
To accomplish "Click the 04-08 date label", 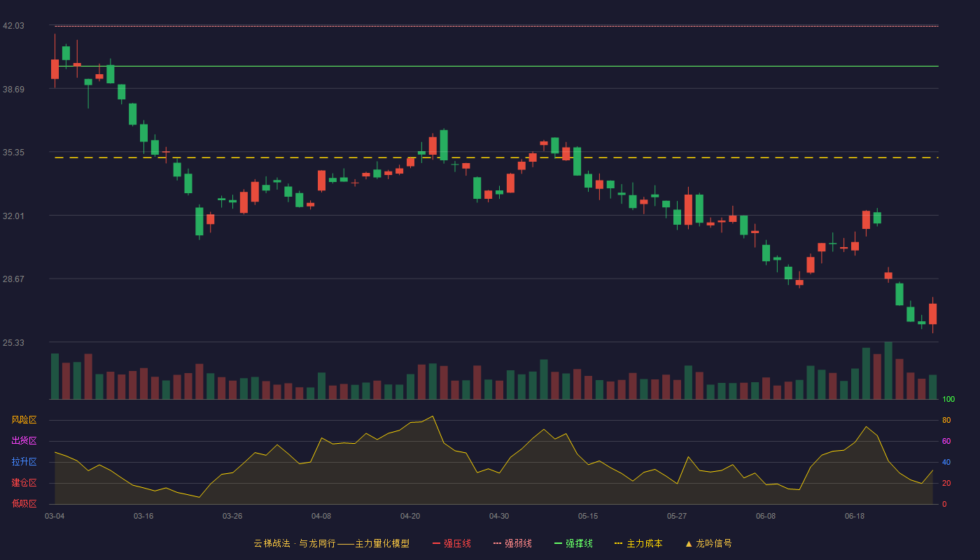I will tap(321, 516).
